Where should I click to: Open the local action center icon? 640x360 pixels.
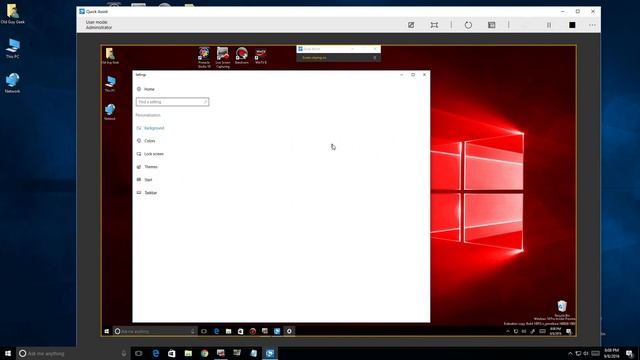pos(629,353)
